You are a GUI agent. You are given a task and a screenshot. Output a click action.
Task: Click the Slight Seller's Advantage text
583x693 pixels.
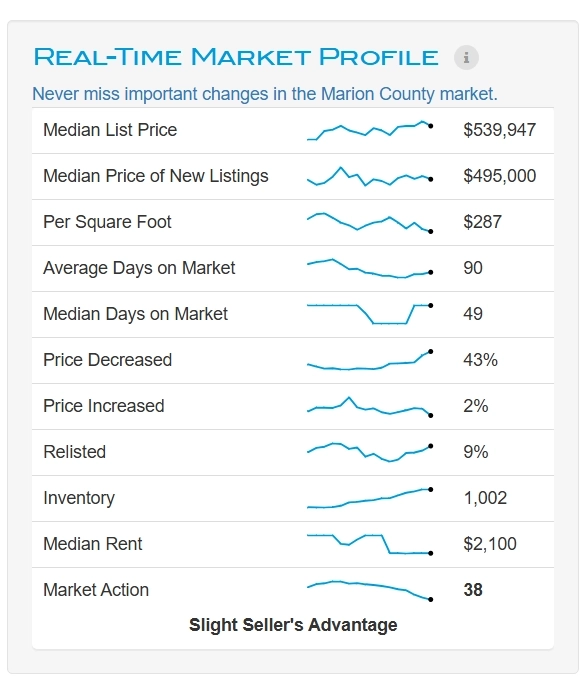click(293, 625)
